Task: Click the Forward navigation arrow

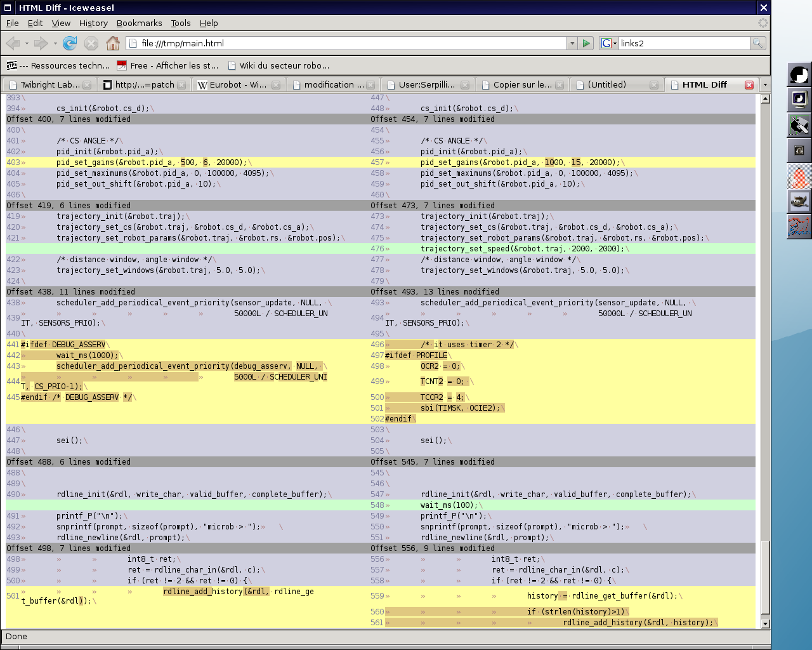Action: click(x=41, y=43)
